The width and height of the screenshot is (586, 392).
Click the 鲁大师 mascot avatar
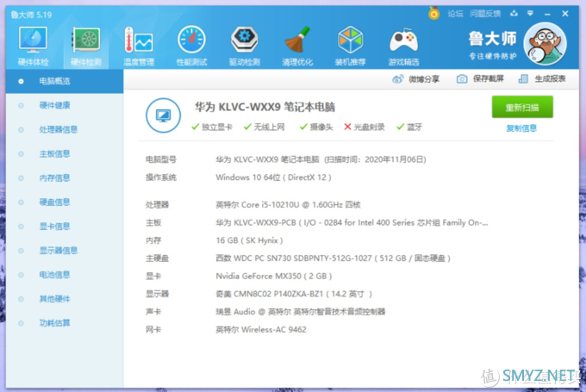point(545,44)
